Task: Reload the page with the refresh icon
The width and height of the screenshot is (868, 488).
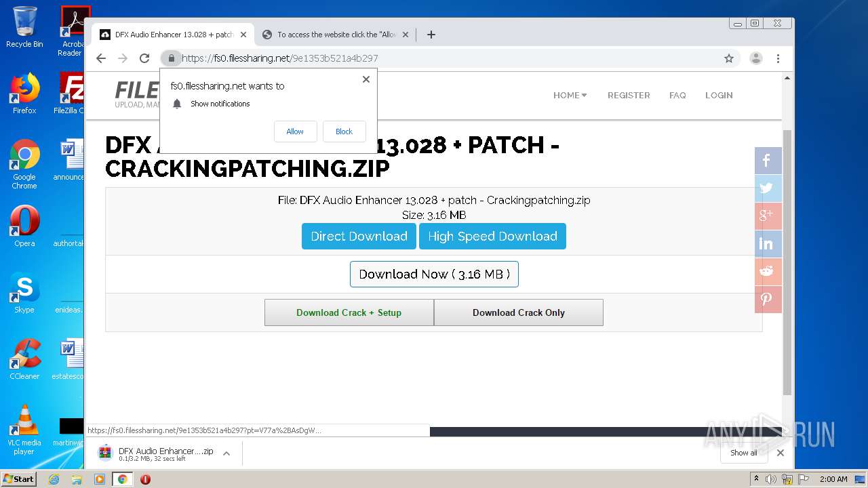Action: (x=144, y=58)
